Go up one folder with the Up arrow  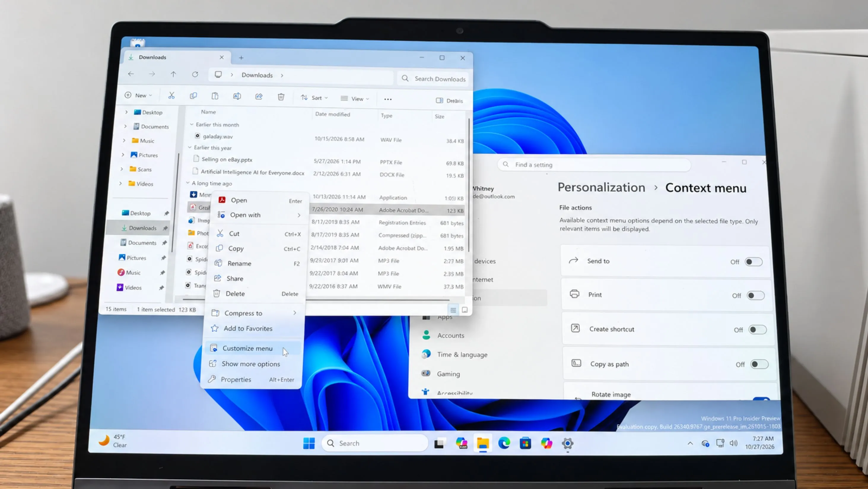coord(173,74)
